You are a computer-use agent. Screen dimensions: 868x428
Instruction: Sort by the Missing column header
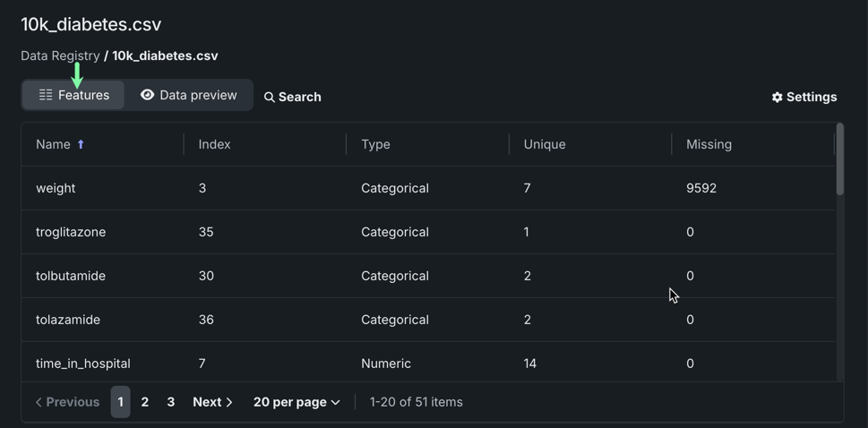709,144
